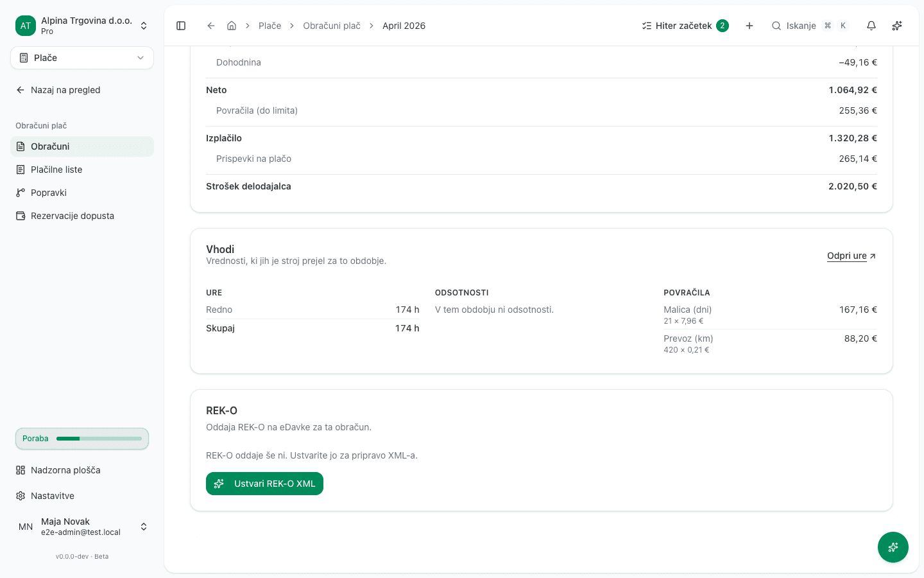This screenshot has width=924, height=578.
Task: Click the REK-O section heading
Action: coord(221,410)
